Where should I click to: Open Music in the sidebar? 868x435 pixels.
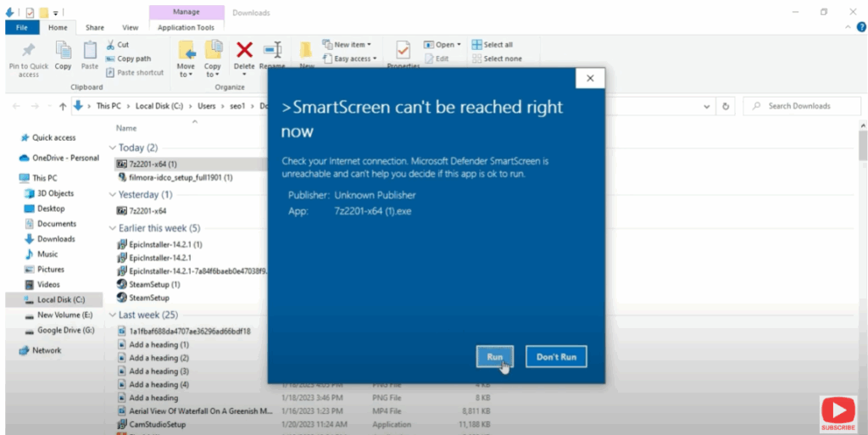[x=41, y=254]
